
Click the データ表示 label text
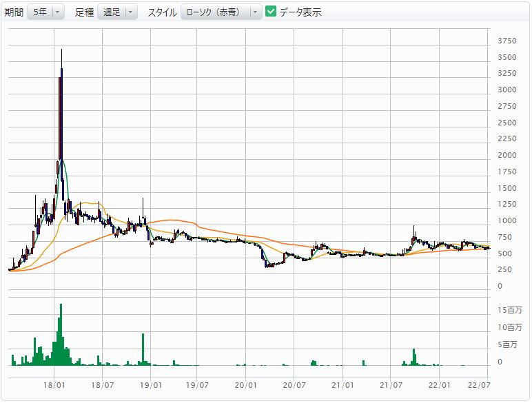300,12
